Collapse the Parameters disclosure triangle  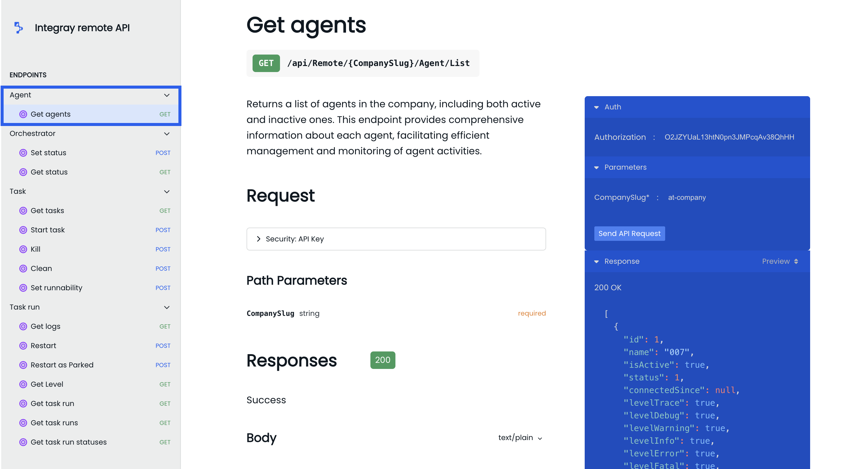pos(596,168)
